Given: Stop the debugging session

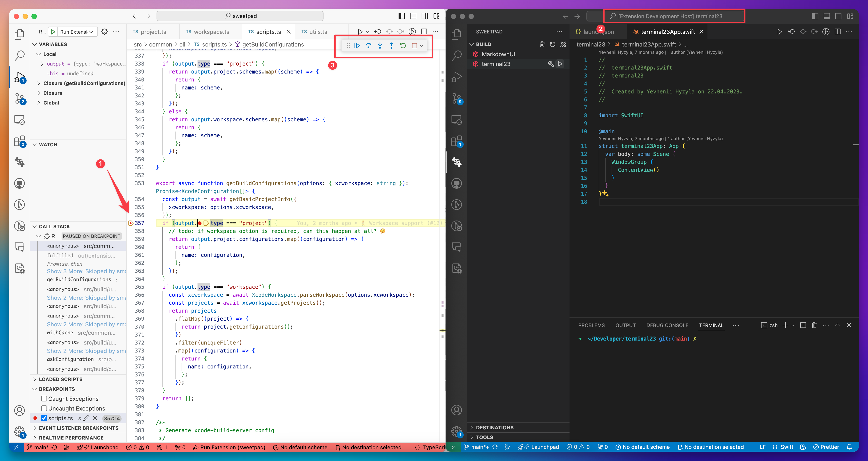Looking at the screenshot, I should 415,45.
